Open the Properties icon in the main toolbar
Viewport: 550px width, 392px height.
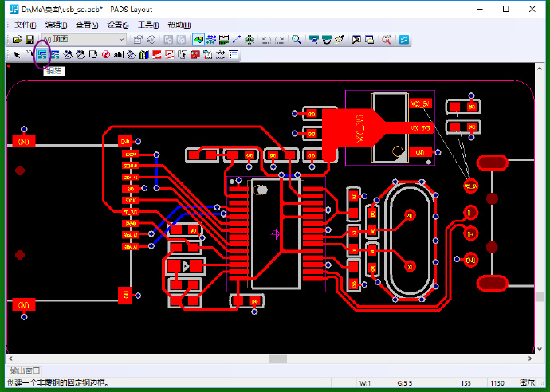(138, 40)
